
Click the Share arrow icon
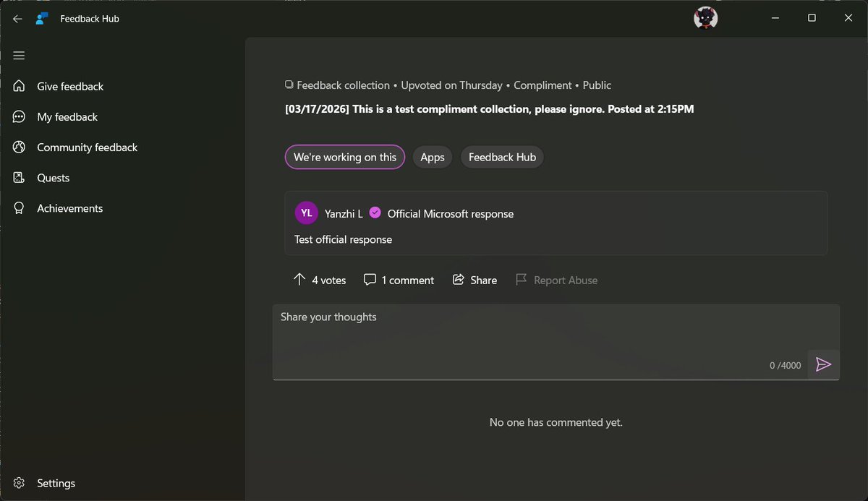(x=459, y=280)
